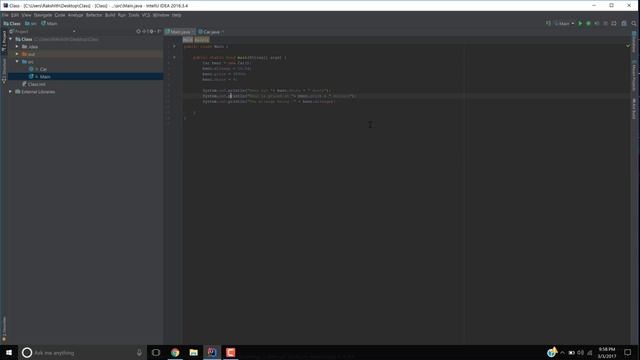Click Run with Coverage icon
The width and height of the screenshot is (640, 360).
597,24
